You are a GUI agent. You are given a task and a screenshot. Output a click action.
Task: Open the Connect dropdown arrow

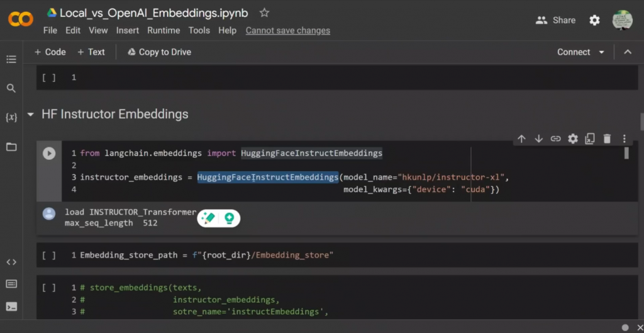pyautogui.click(x=602, y=52)
